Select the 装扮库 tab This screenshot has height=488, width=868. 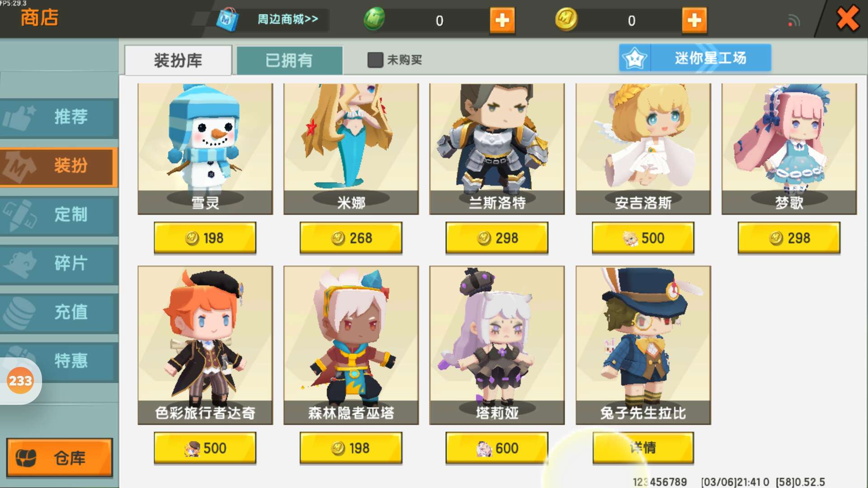178,60
